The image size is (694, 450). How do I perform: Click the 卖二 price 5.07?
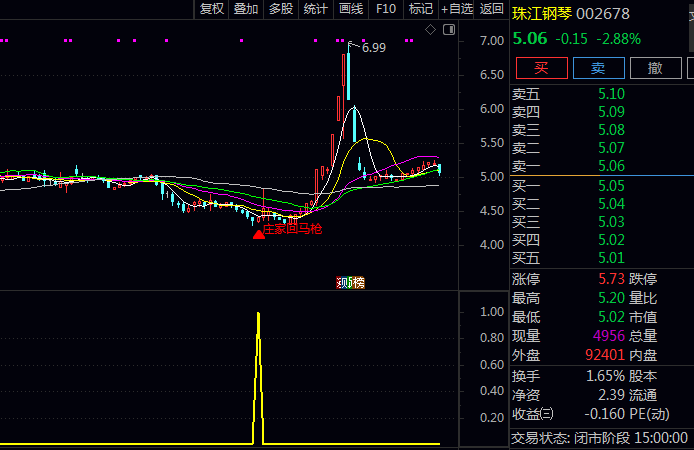click(611, 148)
